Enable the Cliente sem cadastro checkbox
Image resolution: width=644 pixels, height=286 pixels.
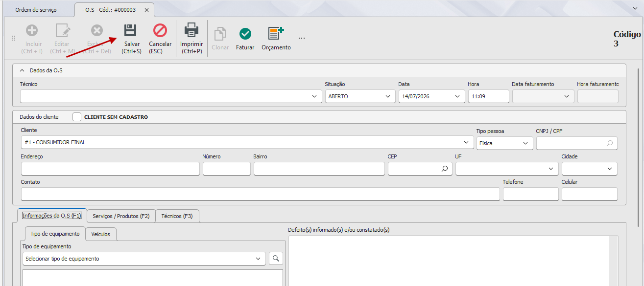[x=77, y=117]
